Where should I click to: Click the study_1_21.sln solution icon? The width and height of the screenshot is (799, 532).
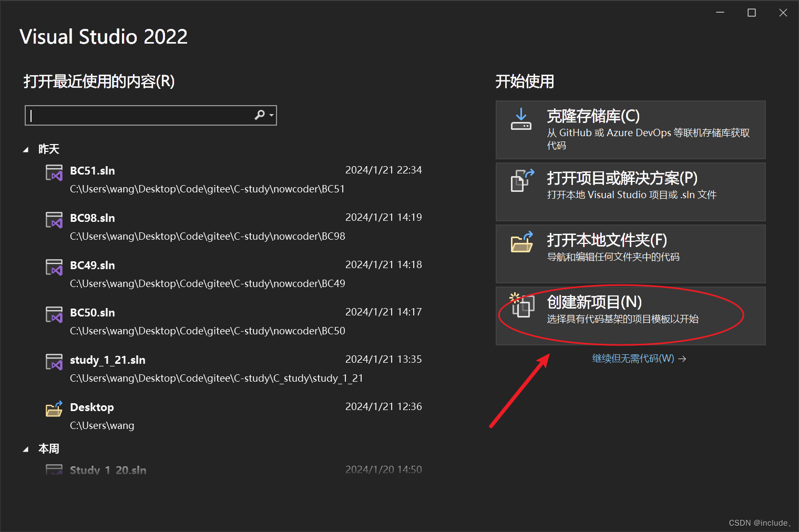54,362
